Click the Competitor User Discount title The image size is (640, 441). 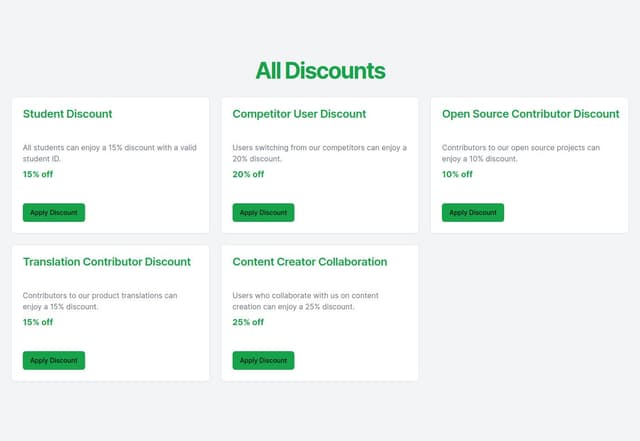pos(299,114)
